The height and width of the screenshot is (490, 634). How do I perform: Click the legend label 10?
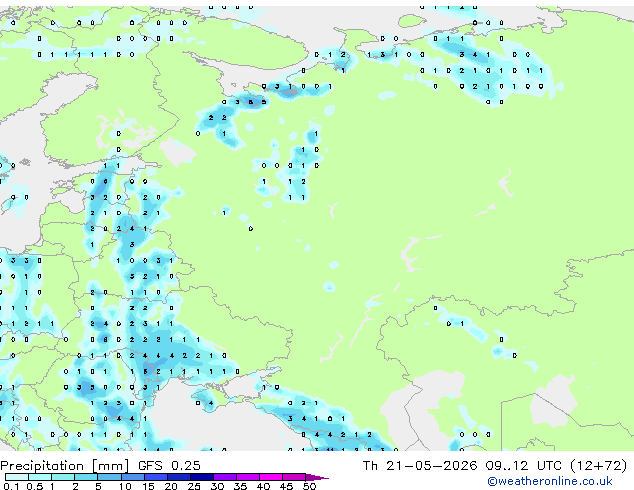125,486
